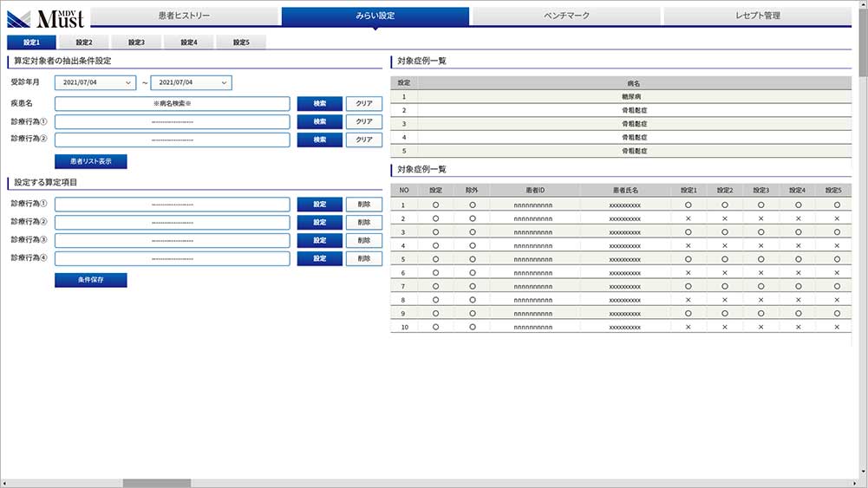Select the 設定1 sub-tab

pos(31,42)
